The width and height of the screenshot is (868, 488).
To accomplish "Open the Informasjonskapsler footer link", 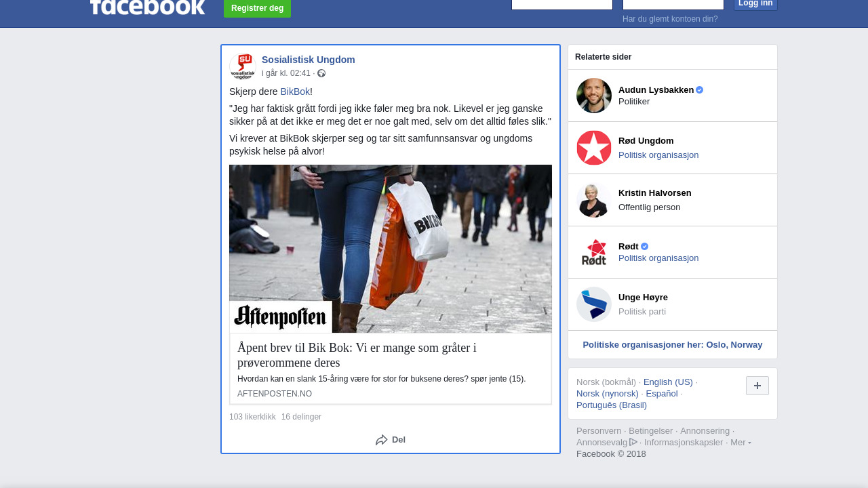I will pyautogui.click(x=684, y=443).
